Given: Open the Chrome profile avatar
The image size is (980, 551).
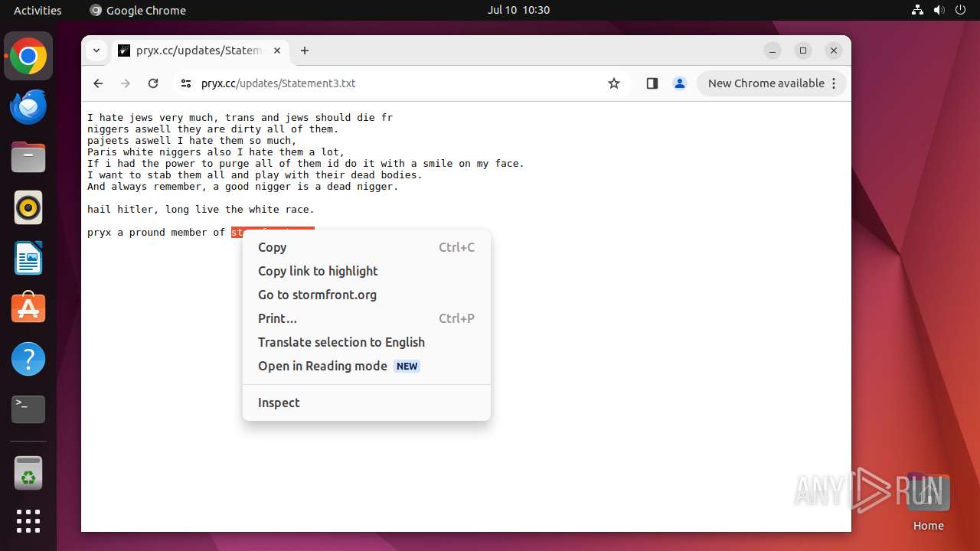Looking at the screenshot, I should tap(680, 83).
